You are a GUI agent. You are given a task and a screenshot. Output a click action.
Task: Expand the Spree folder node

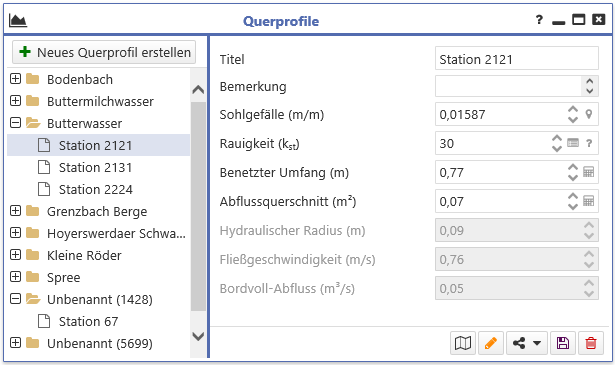[15, 277]
